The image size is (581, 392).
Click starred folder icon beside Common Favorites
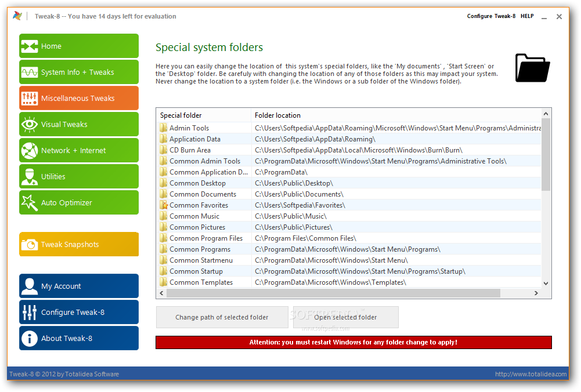164,205
